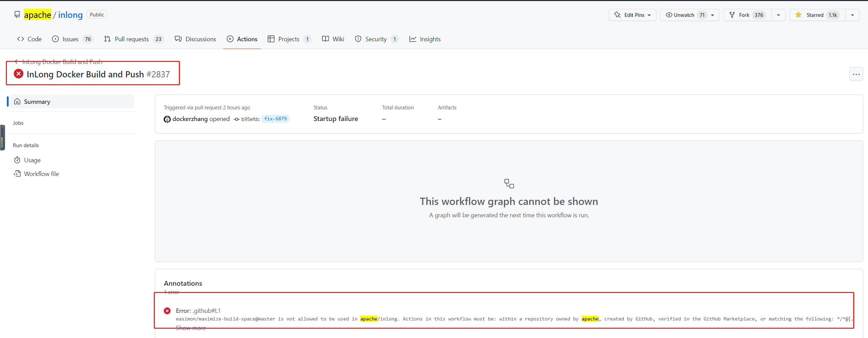Click the Code brackets icon
The width and height of the screenshot is (868, 338).
21,39
